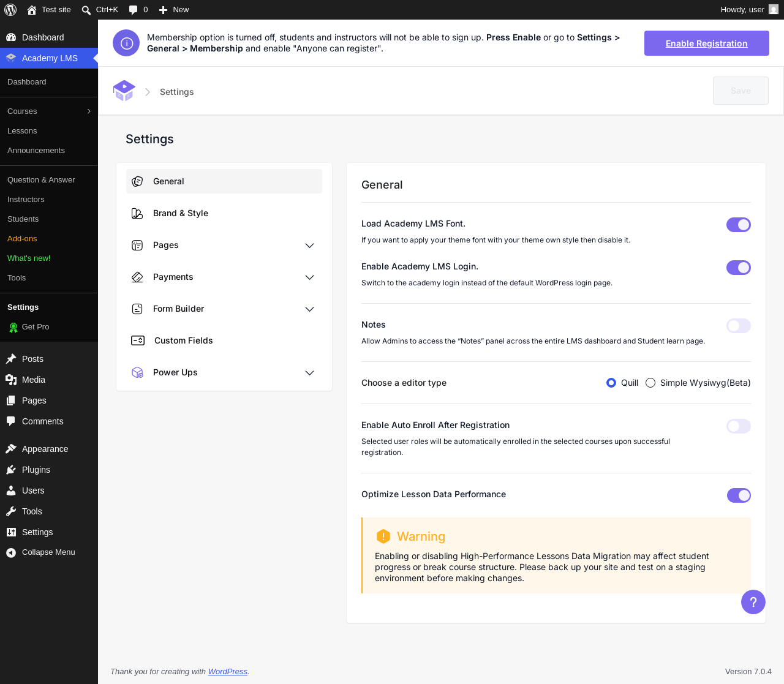Image resolution: width=784 pixels, height=684 pixels.
Task: Open Academy LMS Dashboard submenu item
Action: pyautogui.click(x=26, y=82)
